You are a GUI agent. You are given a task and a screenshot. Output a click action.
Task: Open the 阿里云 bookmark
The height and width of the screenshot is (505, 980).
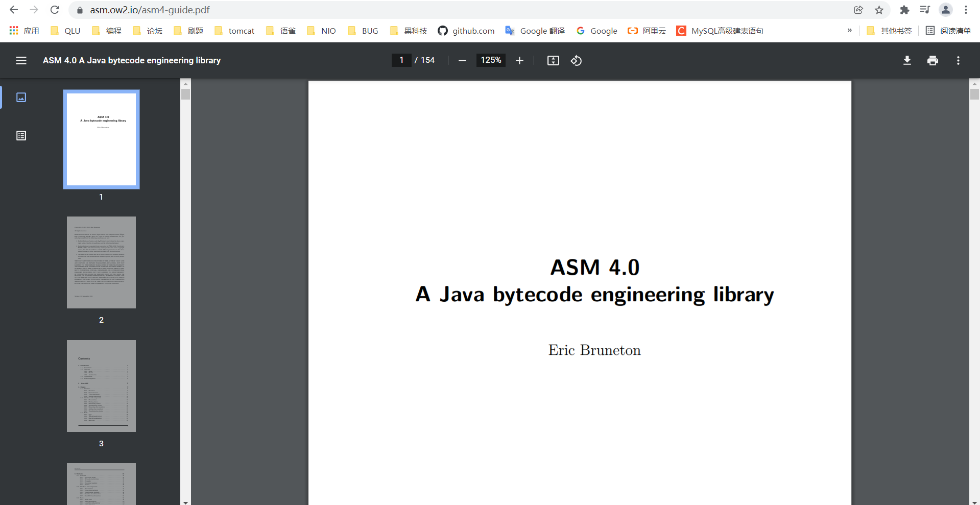(x=647, y=31)
